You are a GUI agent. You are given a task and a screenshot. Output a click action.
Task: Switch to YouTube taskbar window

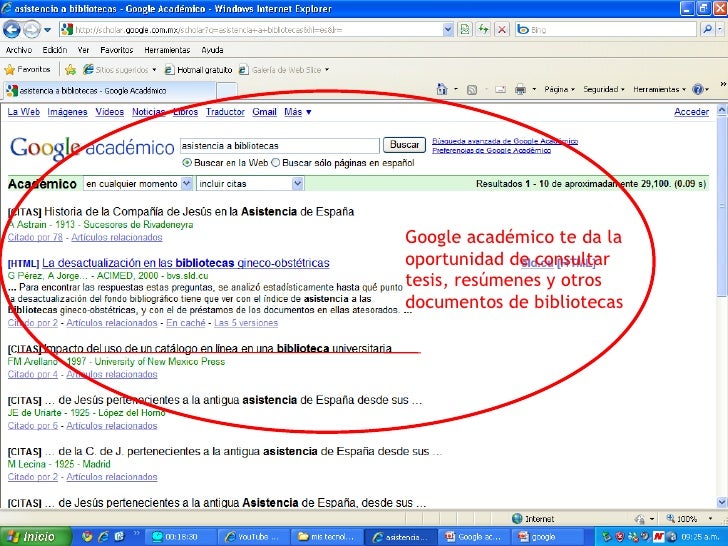(x=253, y=537)
